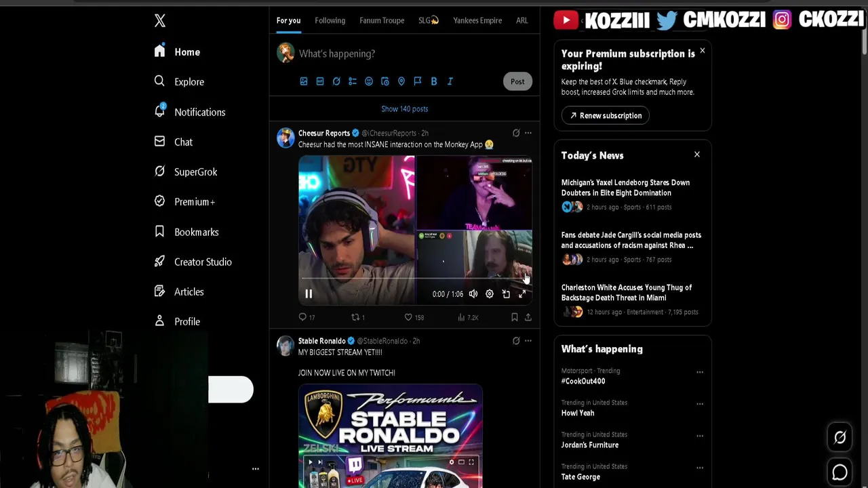Open SuperGrok in the sidebar

(x=185, y=171)
